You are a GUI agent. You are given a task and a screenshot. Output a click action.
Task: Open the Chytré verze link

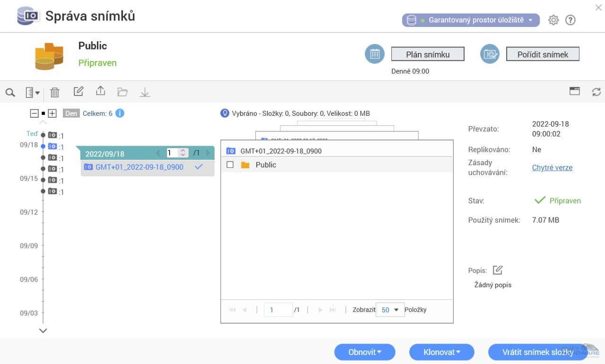pyautogui.click(x=552, y=168)
